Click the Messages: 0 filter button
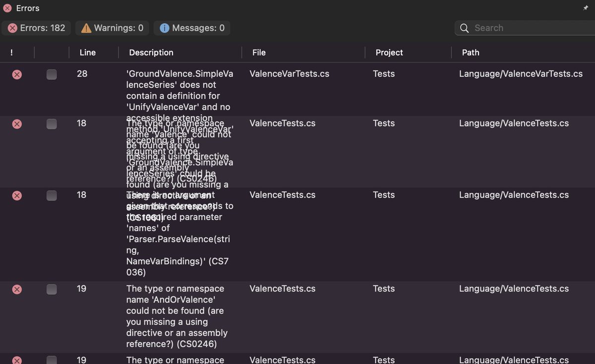The width and height of the screenshot is (595, 364). tap(192, 28)
